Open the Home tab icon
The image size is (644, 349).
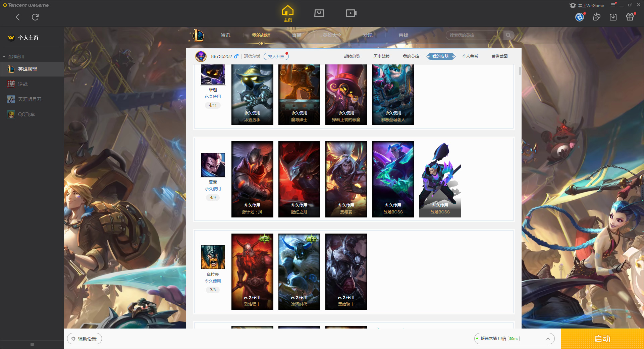pyautogui.click(x=288, y=13)
